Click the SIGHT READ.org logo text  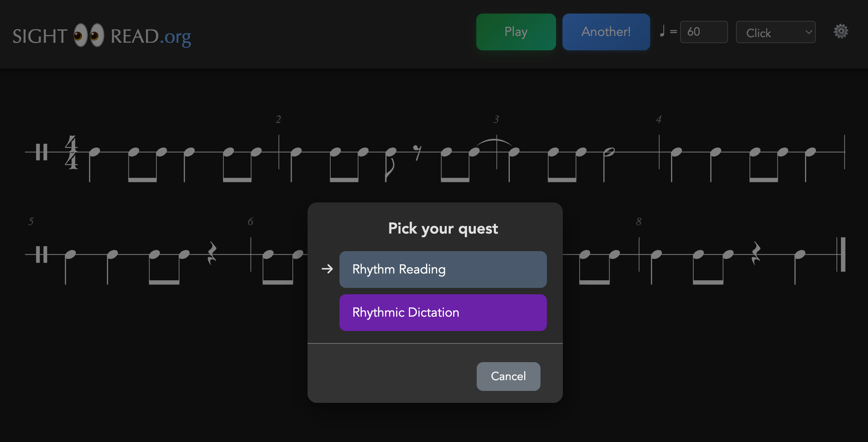[102, 36]
